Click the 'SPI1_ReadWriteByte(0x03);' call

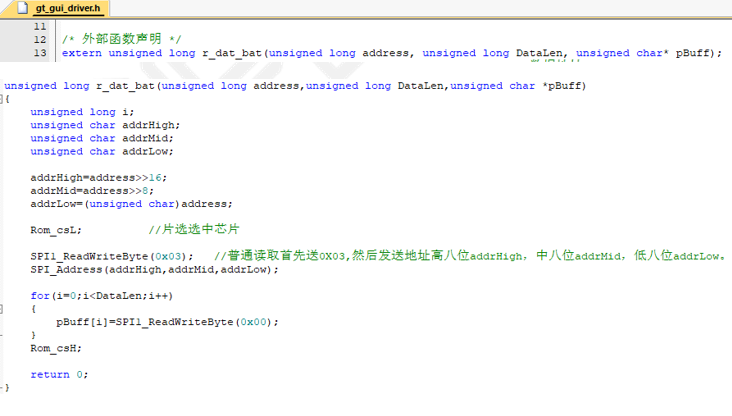[x=112, y=256]
